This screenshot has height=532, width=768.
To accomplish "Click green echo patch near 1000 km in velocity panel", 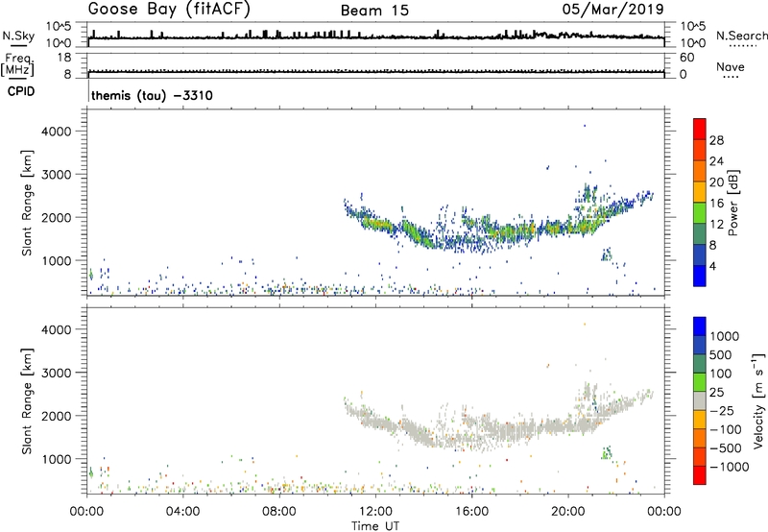I will click(x=607, y=452).
